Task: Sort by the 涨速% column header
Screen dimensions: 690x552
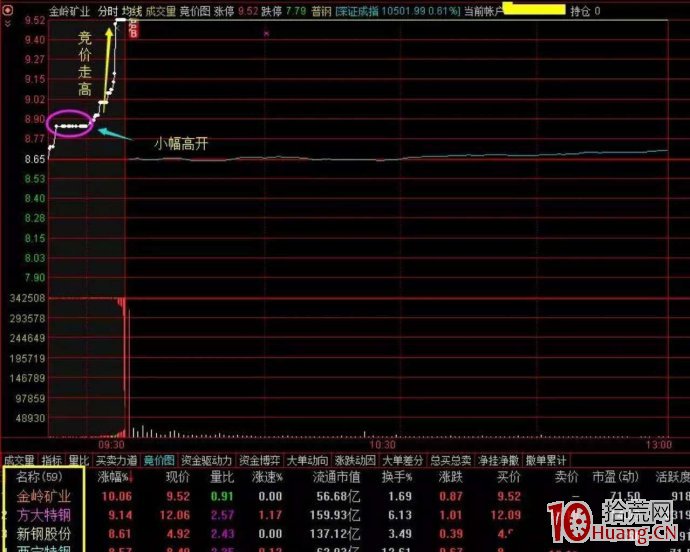Action: 268,477
